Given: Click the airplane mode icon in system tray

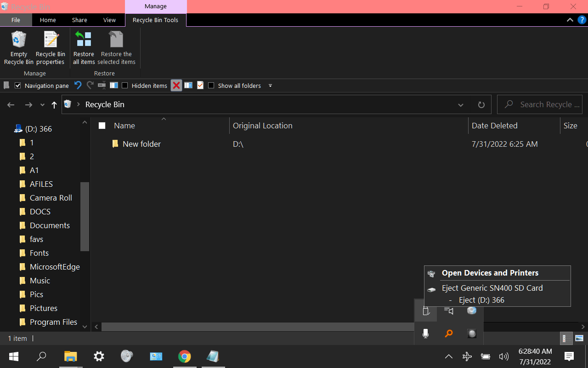Looking at the screenshot, I should click(x=467, y=356).
